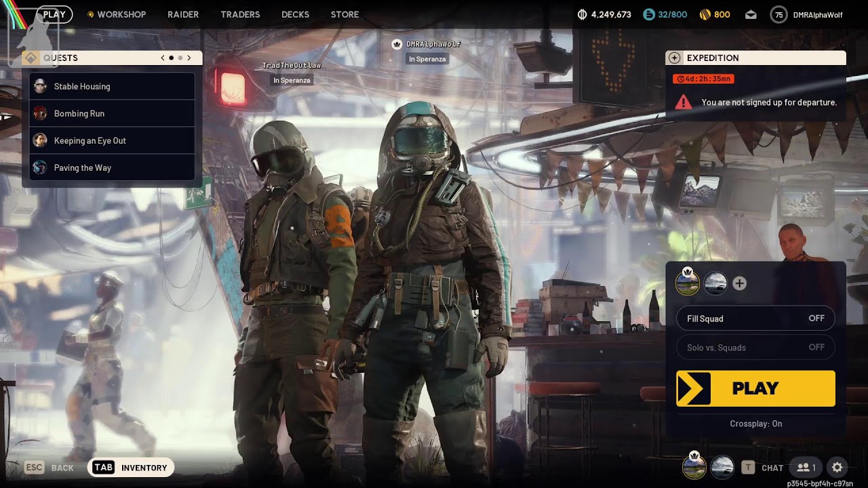Click the crown icon beside the DMRAlphaWolf nameplate
Screen dimensions: 868x488
click(397, 44)
